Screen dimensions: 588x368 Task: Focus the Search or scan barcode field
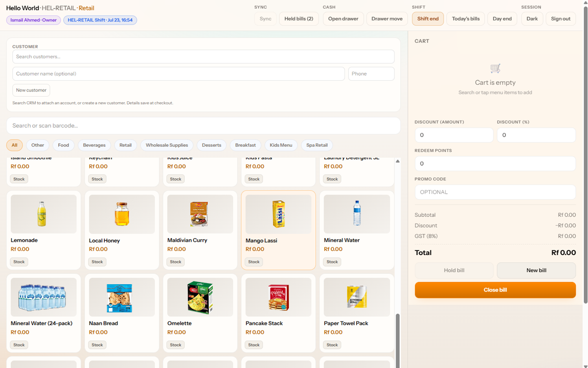(203, 126)
